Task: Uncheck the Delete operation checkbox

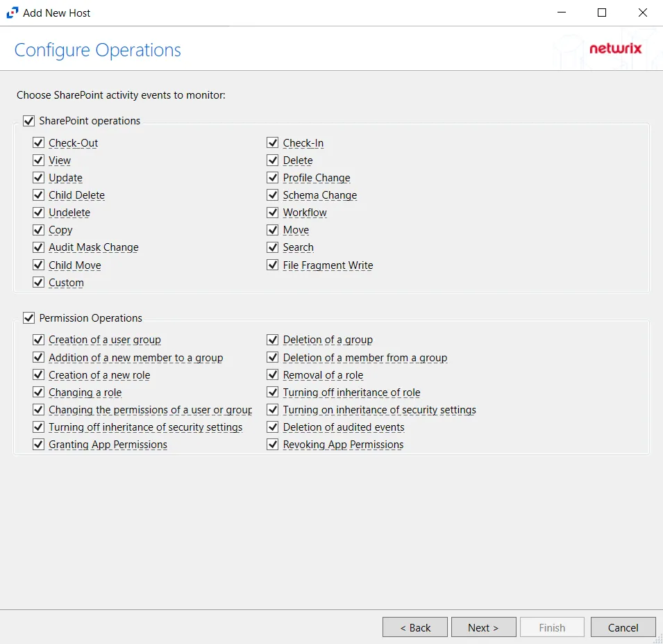Action: (273, 160)
